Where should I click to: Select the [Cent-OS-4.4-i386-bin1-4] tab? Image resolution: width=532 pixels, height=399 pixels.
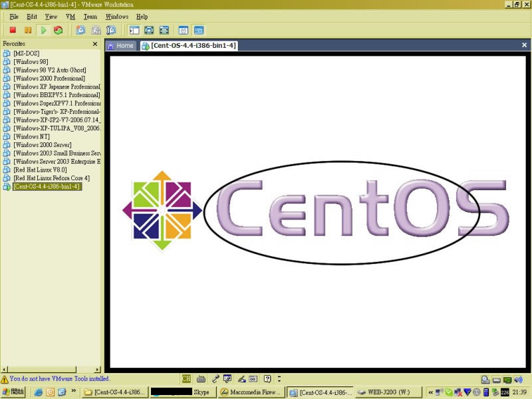190,45
